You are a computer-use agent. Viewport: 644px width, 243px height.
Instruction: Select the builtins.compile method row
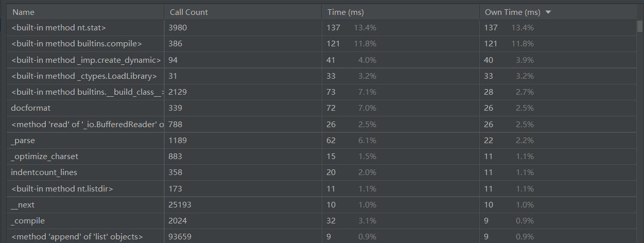click(76, 44)
